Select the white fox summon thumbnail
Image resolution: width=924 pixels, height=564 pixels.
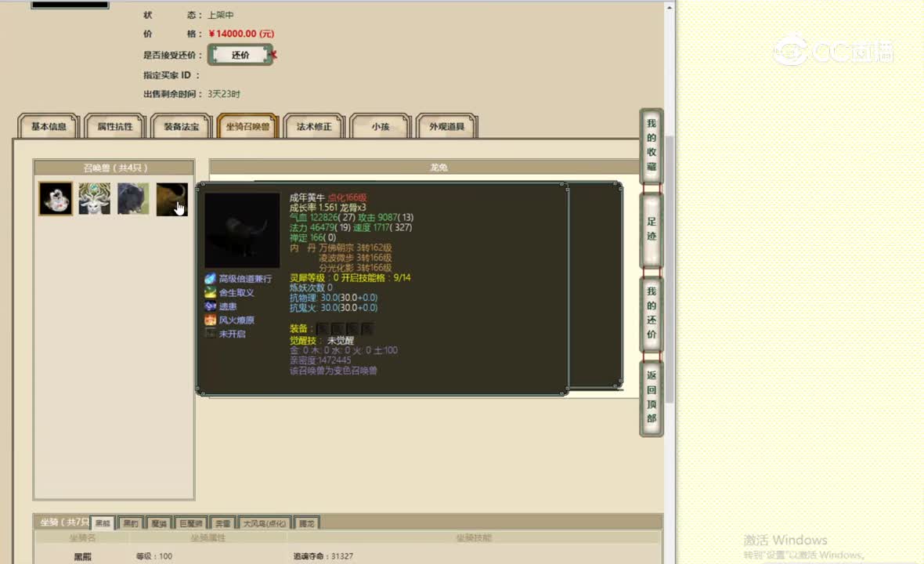pos(56,199)
